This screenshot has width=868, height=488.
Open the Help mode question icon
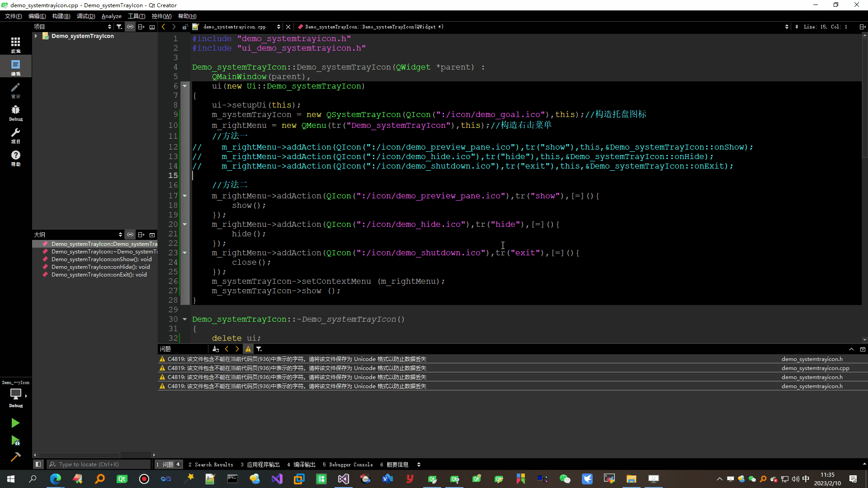coord(15,157)
